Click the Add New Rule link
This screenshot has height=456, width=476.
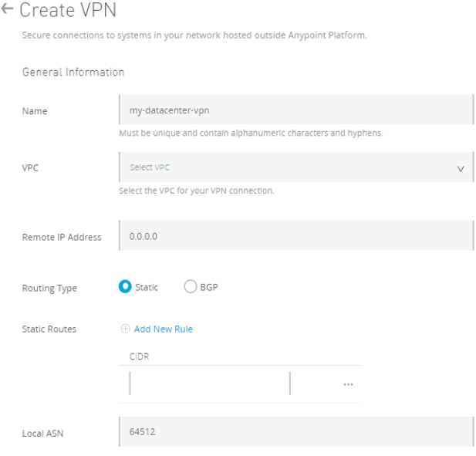(x=163, y=329)
